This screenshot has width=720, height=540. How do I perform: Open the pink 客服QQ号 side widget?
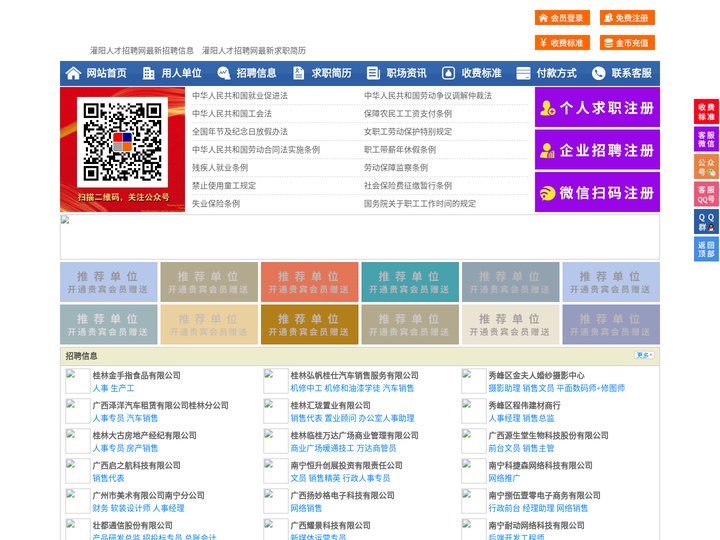point(706,194)
